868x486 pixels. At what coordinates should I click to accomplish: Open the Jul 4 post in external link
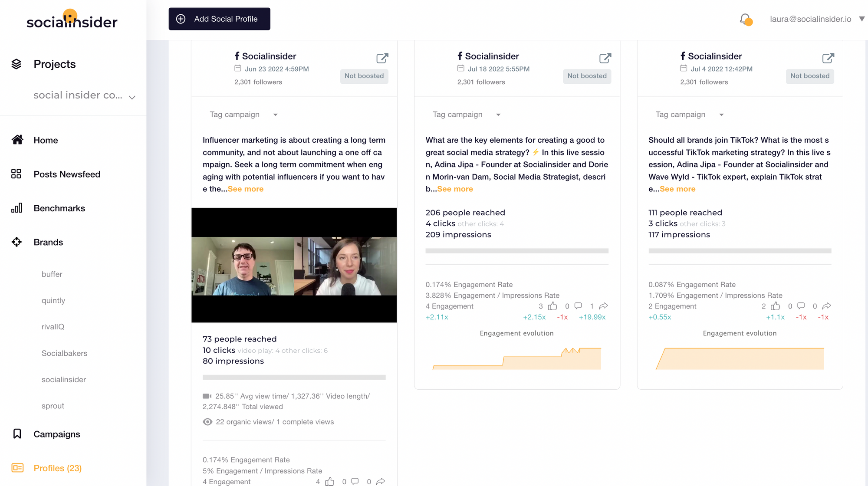click(828, 58)
